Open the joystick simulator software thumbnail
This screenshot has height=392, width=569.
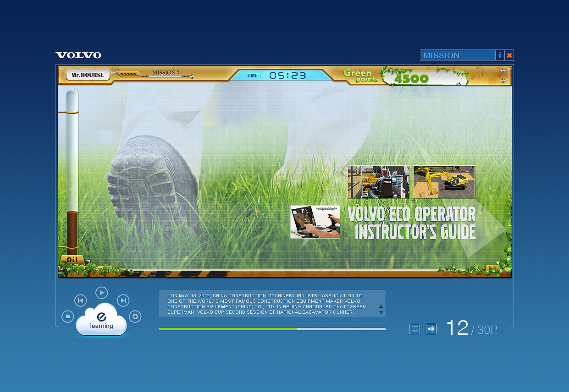coord(315,222)
